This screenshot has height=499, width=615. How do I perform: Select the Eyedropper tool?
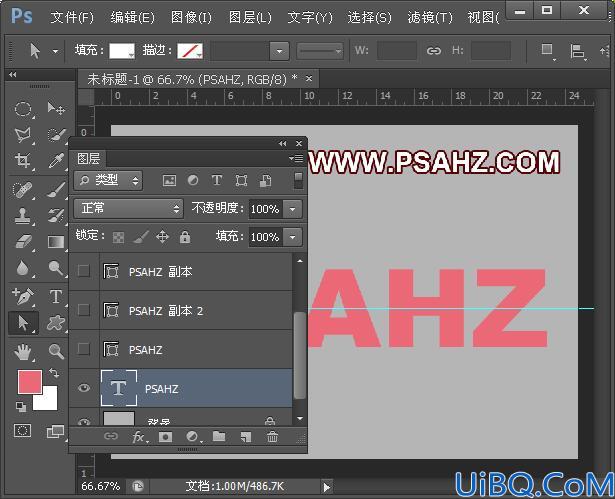[x=56, y=160]
